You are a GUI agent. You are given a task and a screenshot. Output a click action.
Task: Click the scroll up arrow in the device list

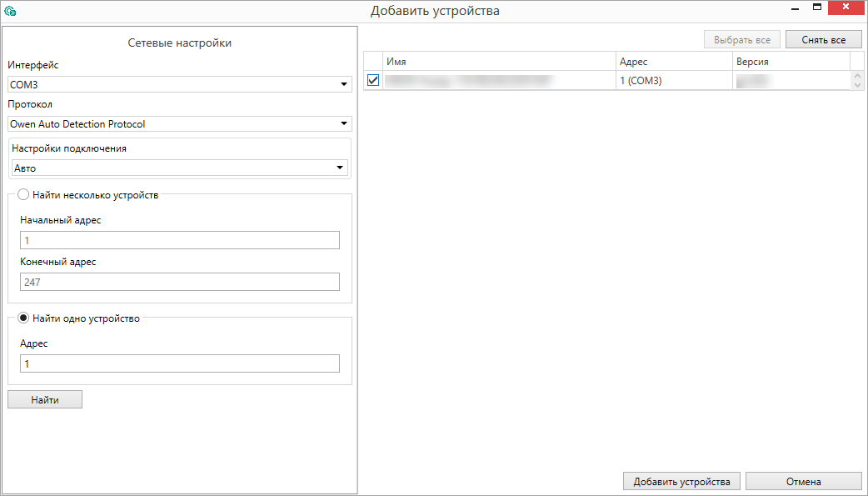click(x=857, y=77)
